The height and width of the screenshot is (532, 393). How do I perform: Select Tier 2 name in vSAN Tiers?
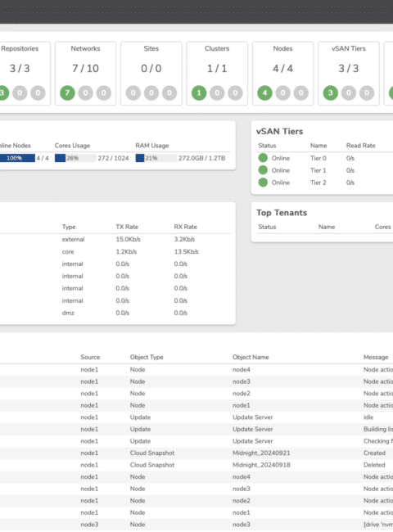click(318, 183)
